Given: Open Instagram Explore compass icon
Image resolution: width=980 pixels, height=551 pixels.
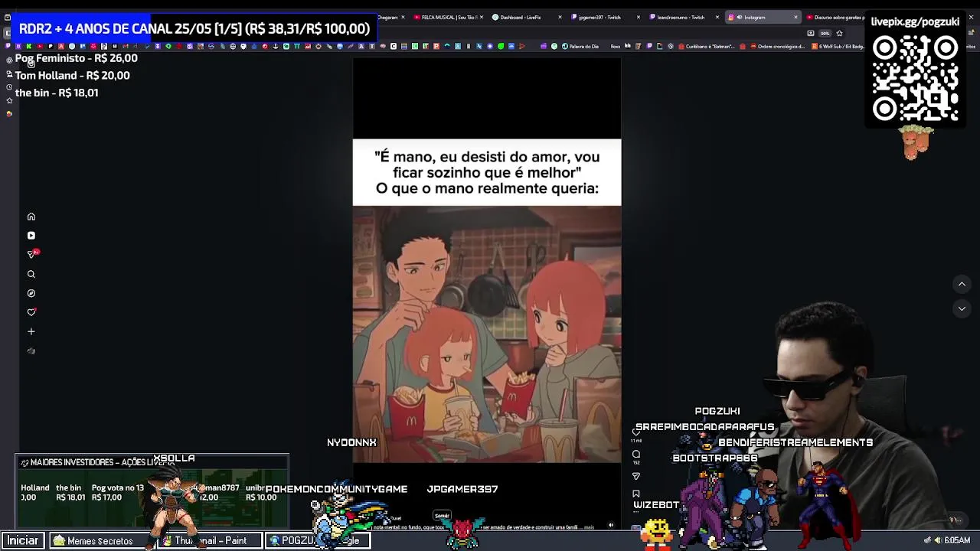Looking at the screenshot, I should [31, 293].
